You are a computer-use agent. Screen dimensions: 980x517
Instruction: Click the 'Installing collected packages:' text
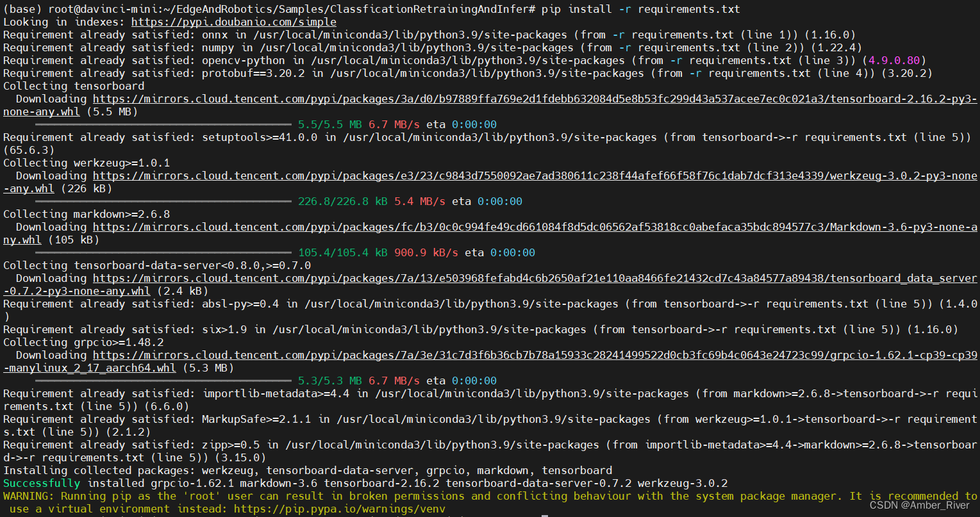pos(99,470)
